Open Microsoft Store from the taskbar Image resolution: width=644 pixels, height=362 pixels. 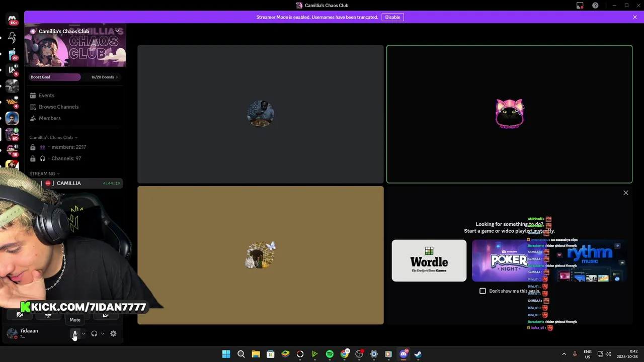[x=271, y=354]
